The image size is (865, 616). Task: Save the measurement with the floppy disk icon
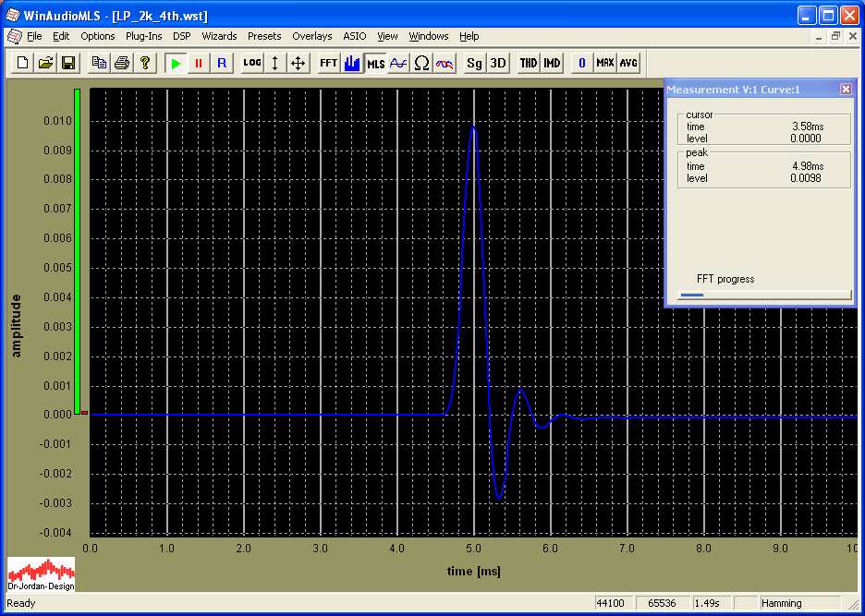68,63
